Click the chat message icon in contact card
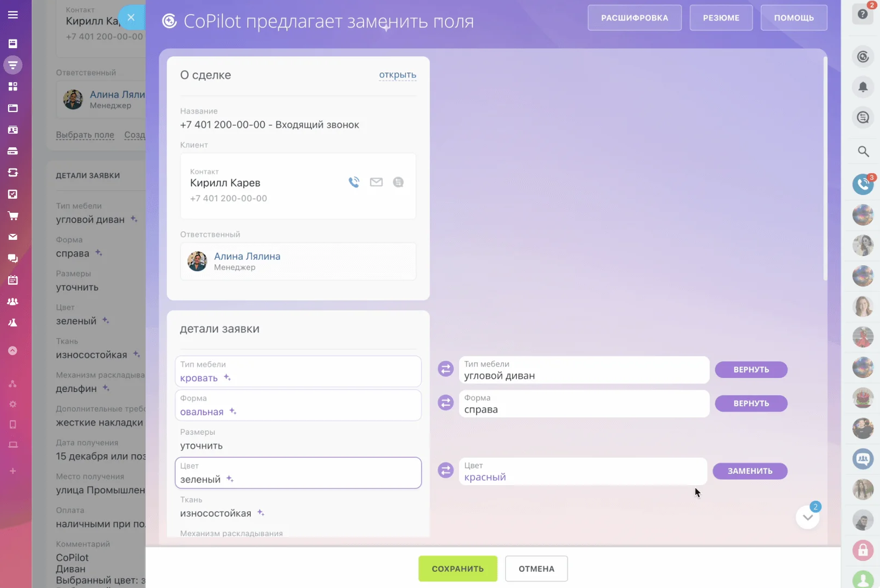Viewport: 880px width, 588px height. [398, 182]
